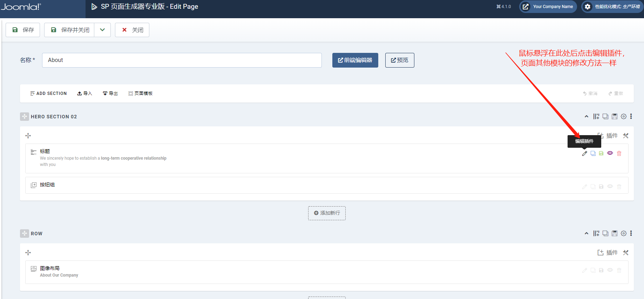This screenshot has width=644, height=299.
Task: Click the green save icon on 标题 addon
Action: 601,153
